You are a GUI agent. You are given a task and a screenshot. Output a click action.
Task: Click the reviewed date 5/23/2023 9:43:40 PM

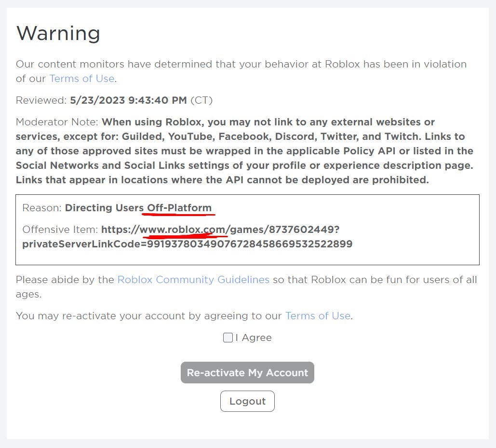coord(128,100)
